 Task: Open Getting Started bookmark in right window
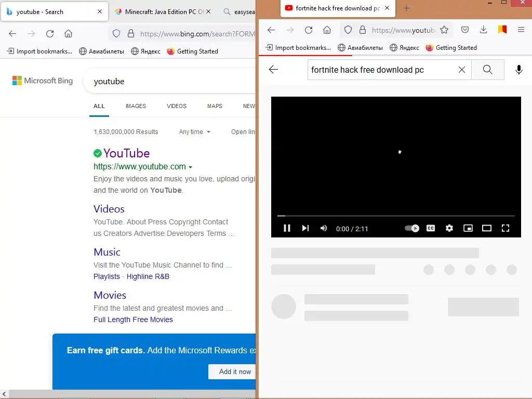pyautogui.click(x=451, y=48)
